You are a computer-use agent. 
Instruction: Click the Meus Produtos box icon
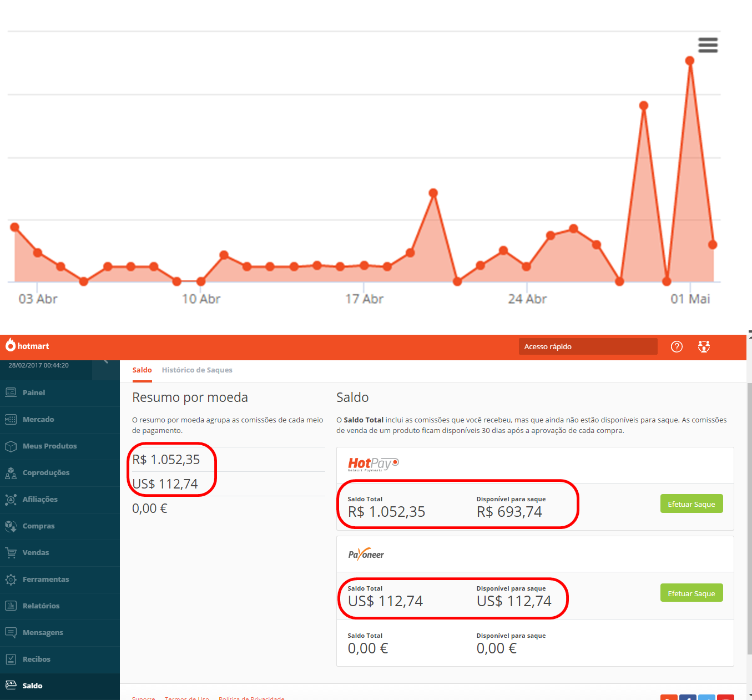[x=11, y=446]
